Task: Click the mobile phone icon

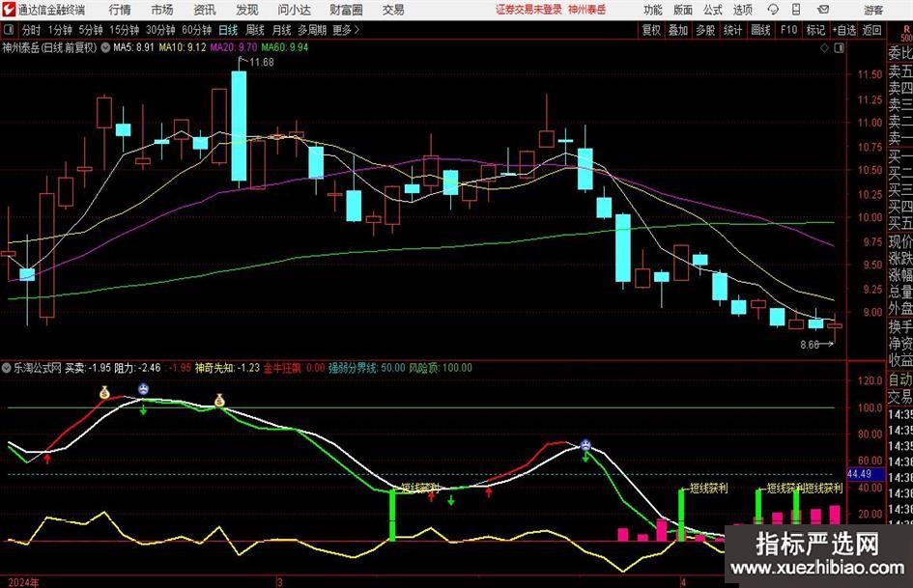Action: pos(796,10)
